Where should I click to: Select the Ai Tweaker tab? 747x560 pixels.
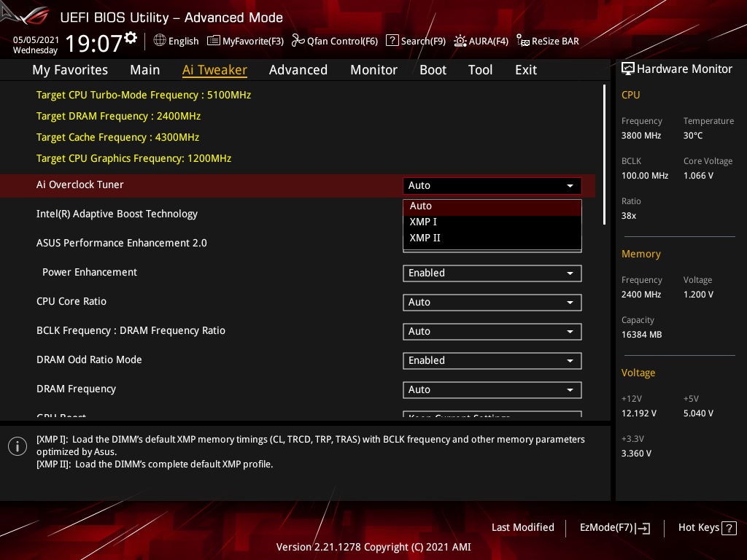214,70
